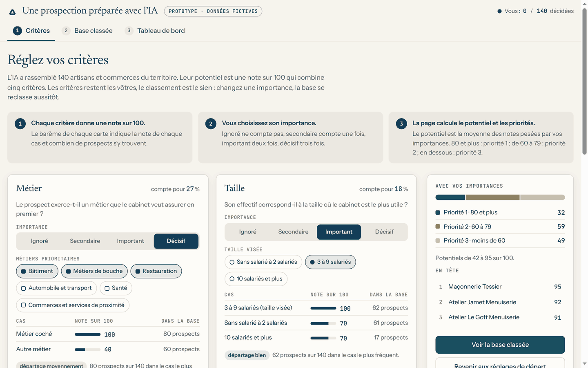This screenshot has height=368, width=588.
Task: Set Métier importance to Ignoré
Action: pos(40,241)
